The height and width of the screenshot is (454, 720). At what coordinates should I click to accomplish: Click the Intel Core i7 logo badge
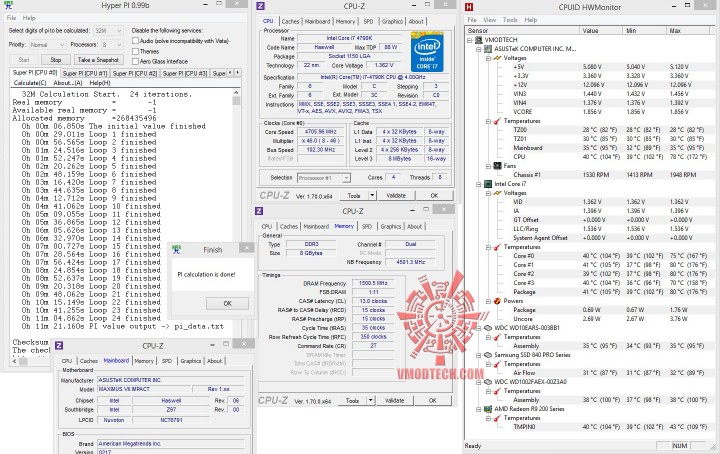click(427, 51)
